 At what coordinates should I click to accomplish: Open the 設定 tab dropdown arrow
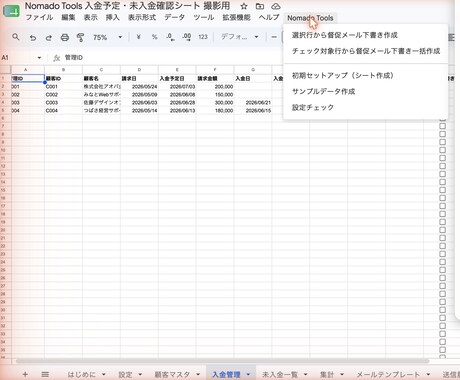[x=140, y=374]
